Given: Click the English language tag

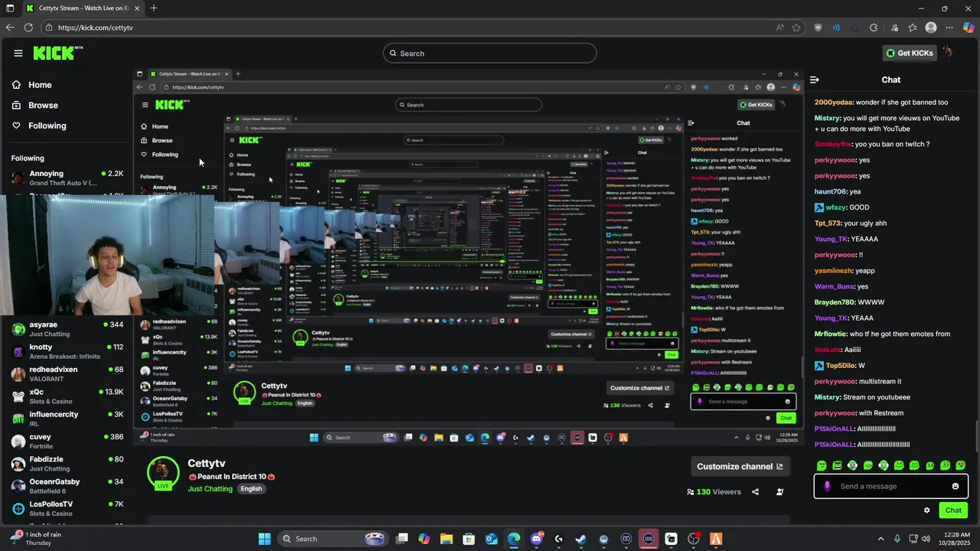Looking at the screenshot, I should click(251, 489).
